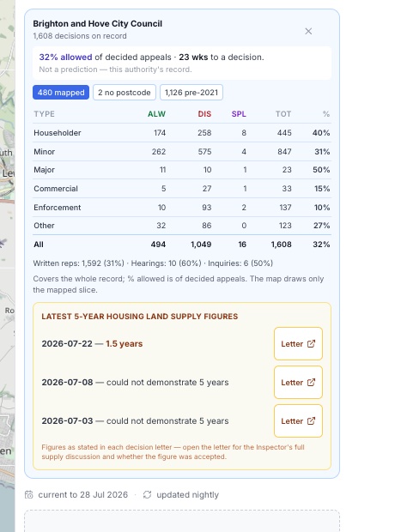Select the Enforcement row label

tap(58, 208)
